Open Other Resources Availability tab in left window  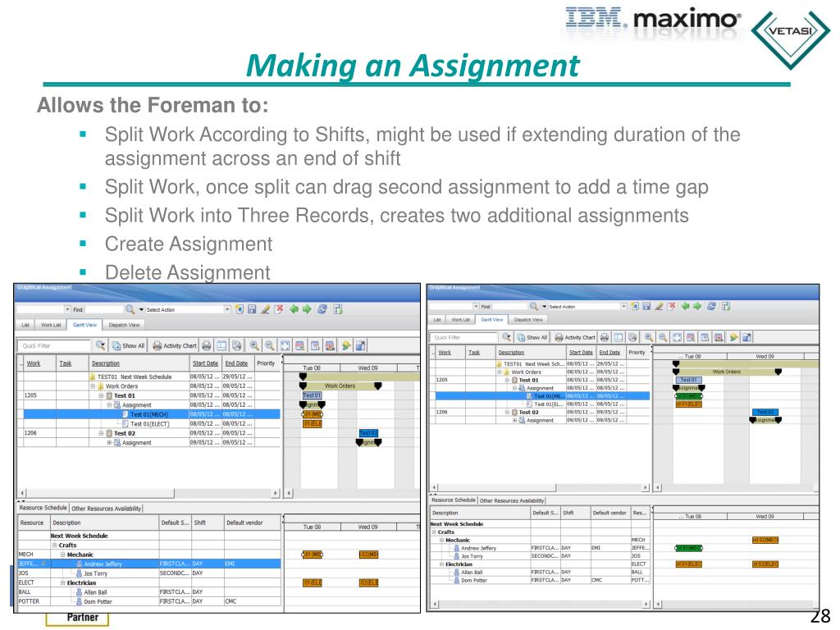pos(106,509)
